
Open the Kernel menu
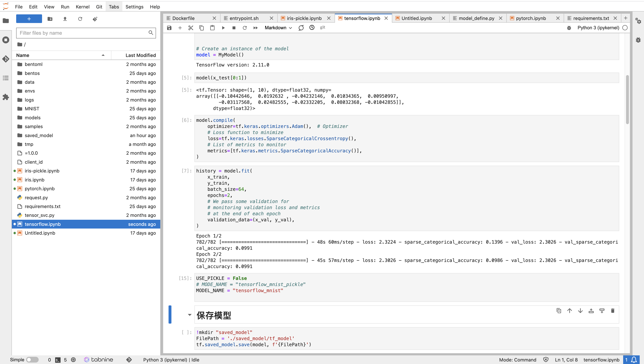(82, 7)
